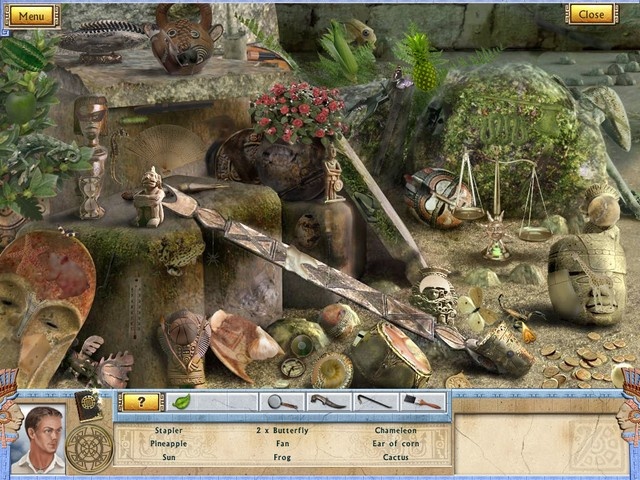
Task: Select 'Pineapple' in the item list
Action: coord(169,443)
